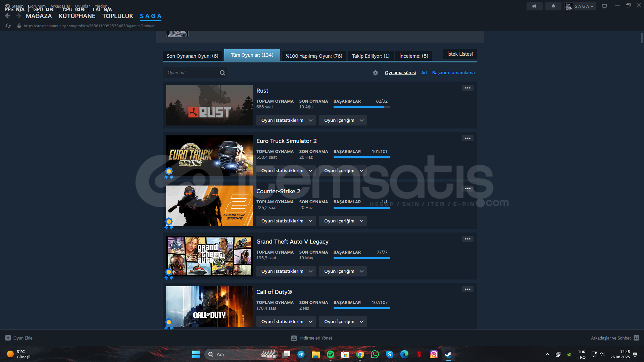The image size is (644, 362).
Task: Open the Rust game thumbnail
Action: coord(209,105)
